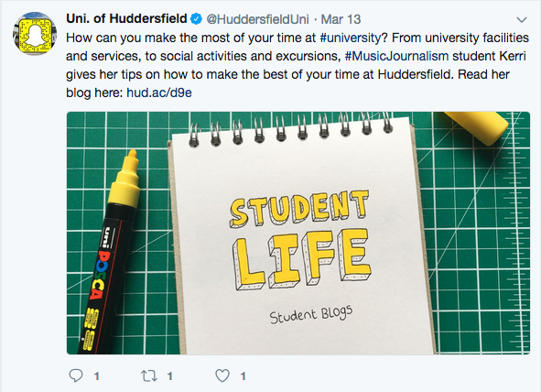
Task: Retweet using the arrows icon
Action: click(149, 376)
